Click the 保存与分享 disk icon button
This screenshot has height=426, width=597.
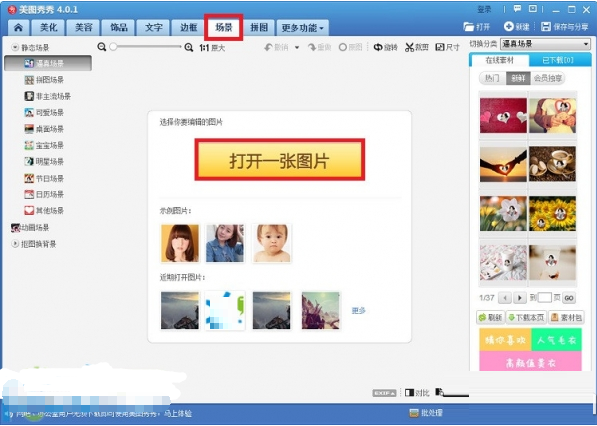click(x=564, y=27)
